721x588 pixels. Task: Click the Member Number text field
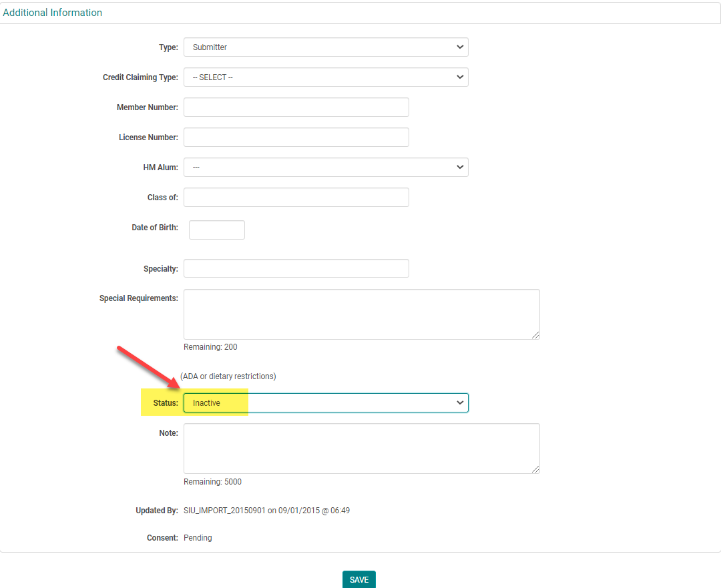296,107
